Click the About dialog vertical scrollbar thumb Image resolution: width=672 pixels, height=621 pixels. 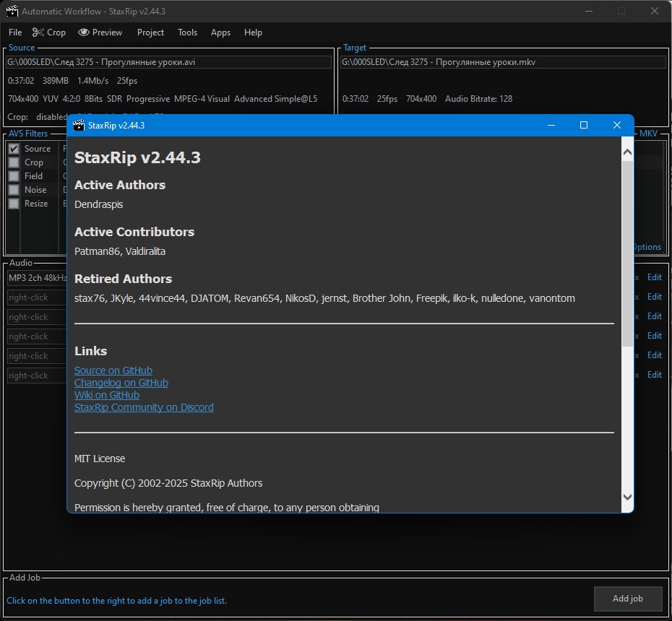coord(627,253)
